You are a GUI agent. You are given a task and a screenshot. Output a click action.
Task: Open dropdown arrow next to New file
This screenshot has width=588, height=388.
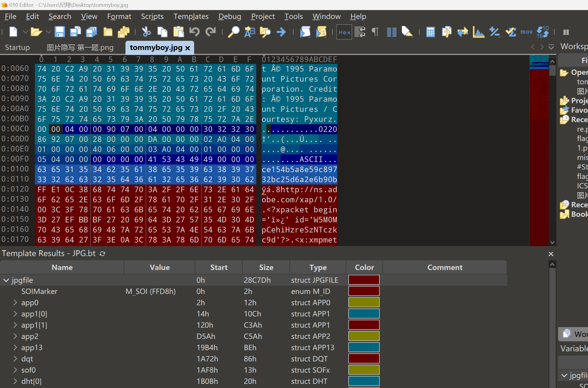coord(25,32)
